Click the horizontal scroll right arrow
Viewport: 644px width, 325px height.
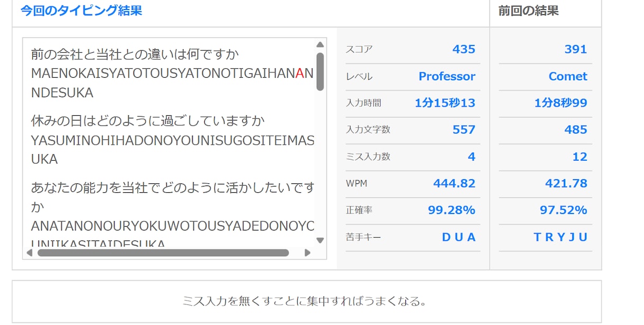pyautogui.click(x=308, y=253)
